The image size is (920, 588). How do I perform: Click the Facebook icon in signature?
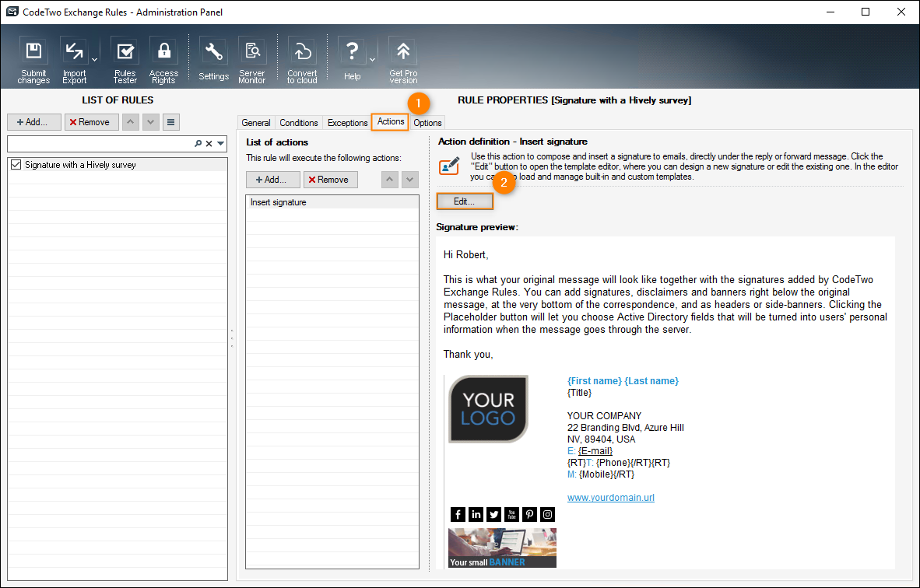(x=458, y=514)
